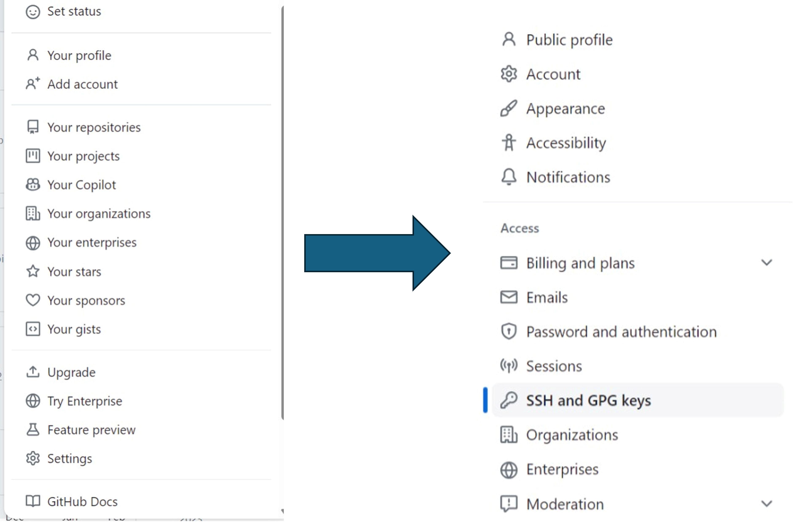Screen dimensions: 812x524
Task: Open the Feature preview menu item
Action: coord(91,430)
